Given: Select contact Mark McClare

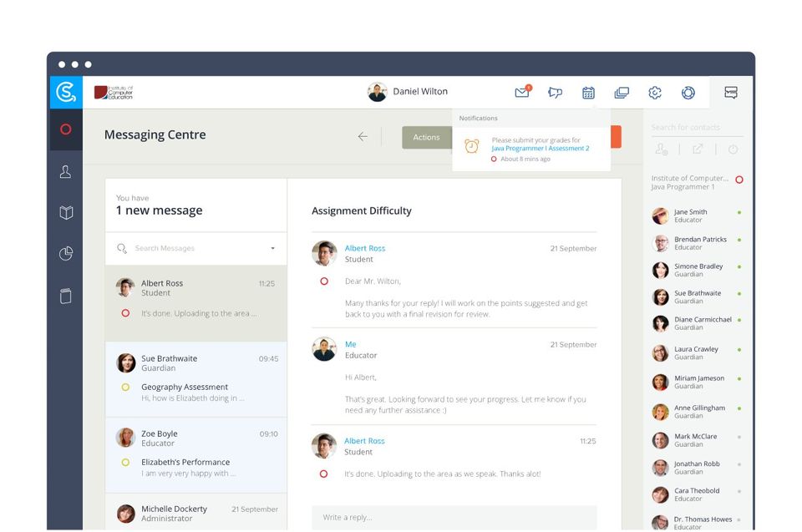Looking at the screenshot, I should point(698,440).
